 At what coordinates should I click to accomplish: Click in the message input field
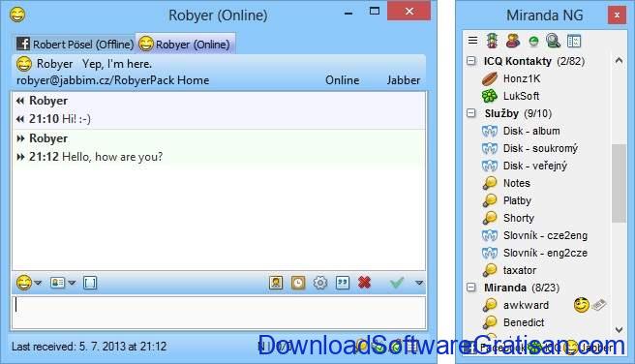[x=219, y=312]
